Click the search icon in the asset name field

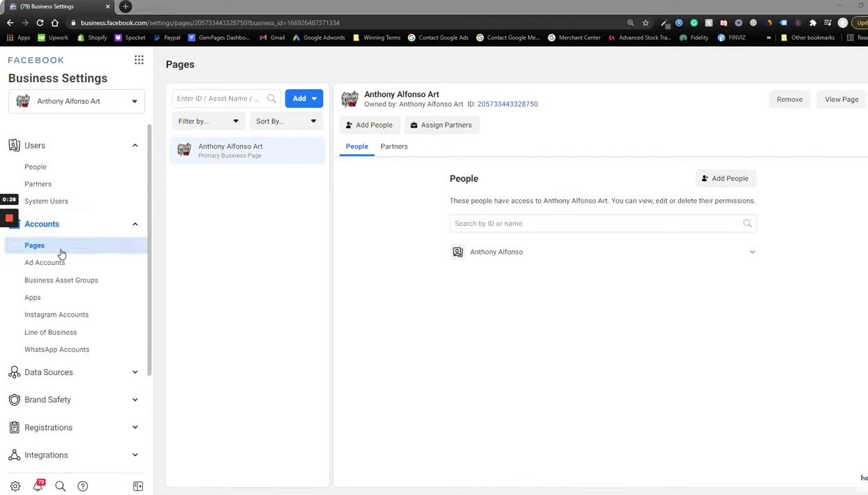[271, 98]
